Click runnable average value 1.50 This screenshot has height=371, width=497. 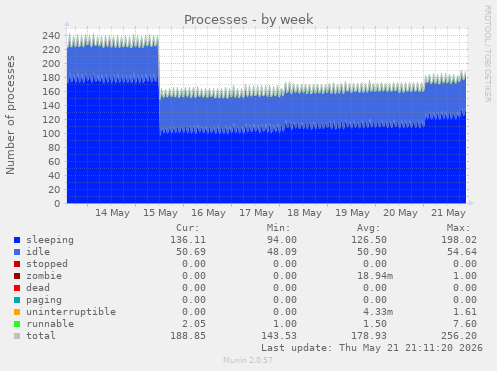coord(375,324)
